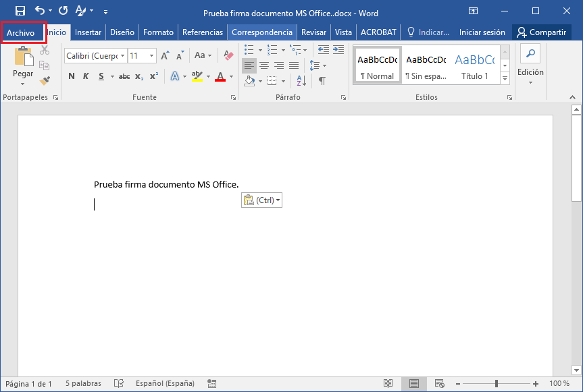Show paragraph marks with the pilcrow icon
The height and width of the screenshot is (392, 583).
click(322, 80)
